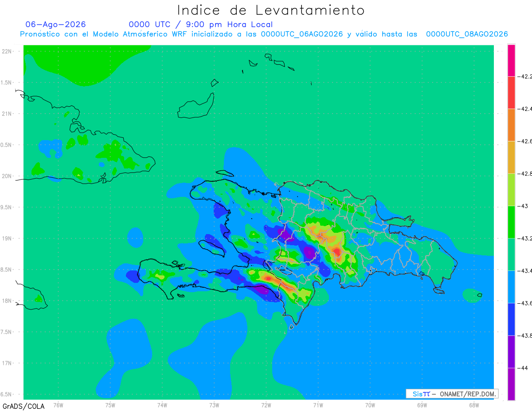Click the purple legend swatch above -44

(x=511, y=351)
